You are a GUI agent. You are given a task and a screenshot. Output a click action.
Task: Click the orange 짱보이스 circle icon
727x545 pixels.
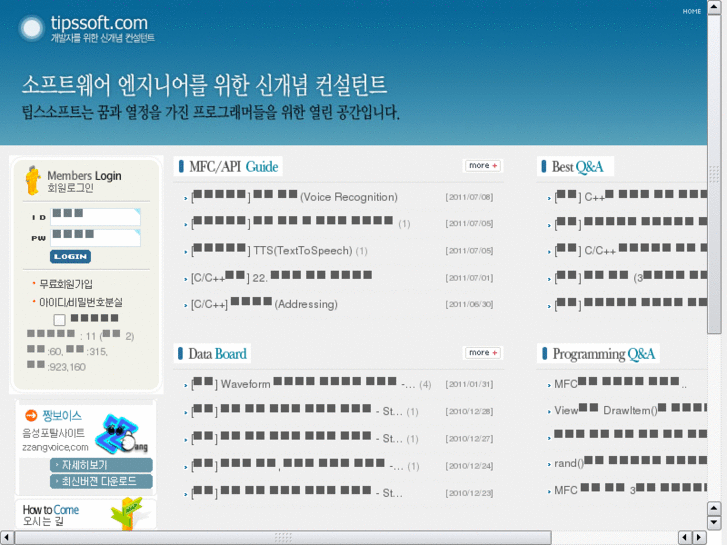(x=31, y=416)
